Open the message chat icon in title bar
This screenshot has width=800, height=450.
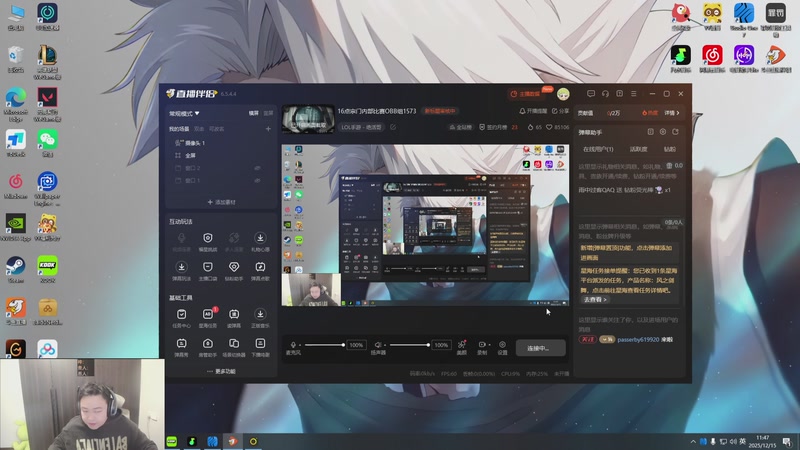coord(591,94)
